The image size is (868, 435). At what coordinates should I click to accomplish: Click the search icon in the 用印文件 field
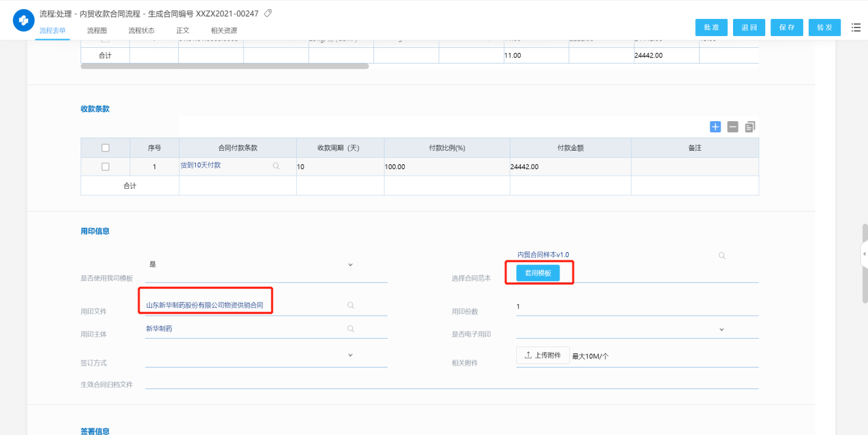350,305
